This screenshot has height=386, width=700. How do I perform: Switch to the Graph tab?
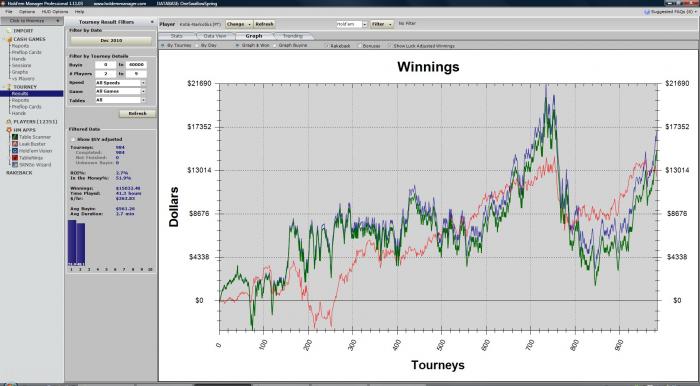pyautogui.click(x=254, y=36)
